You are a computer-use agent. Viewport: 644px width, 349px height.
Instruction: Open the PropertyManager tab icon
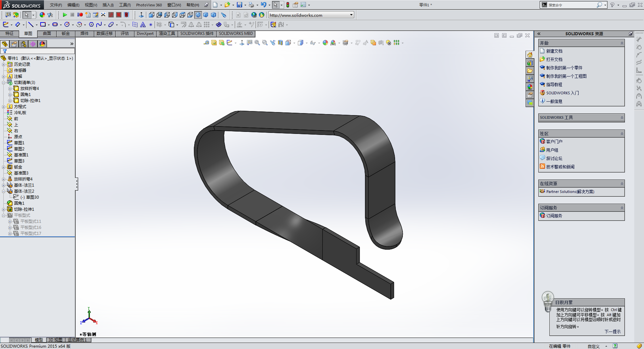(14, 44)
